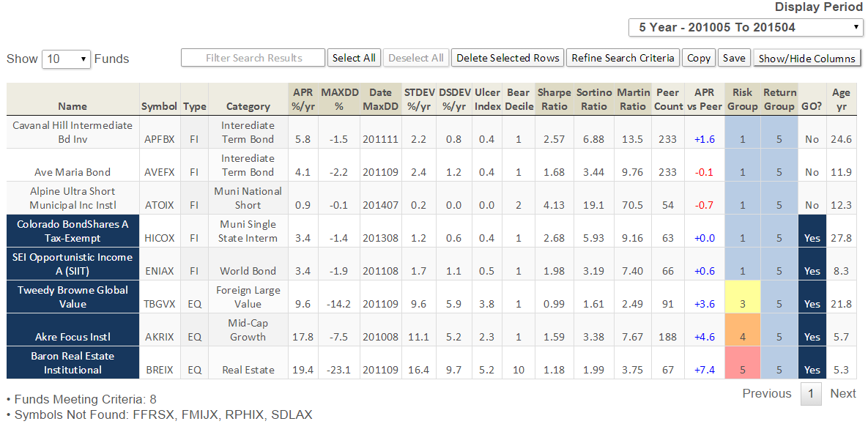Image resolution: width=868 pixels, height=424 pixels.
Task: Sort by the Sharpe Ratio column header
Action: point(554,100)
